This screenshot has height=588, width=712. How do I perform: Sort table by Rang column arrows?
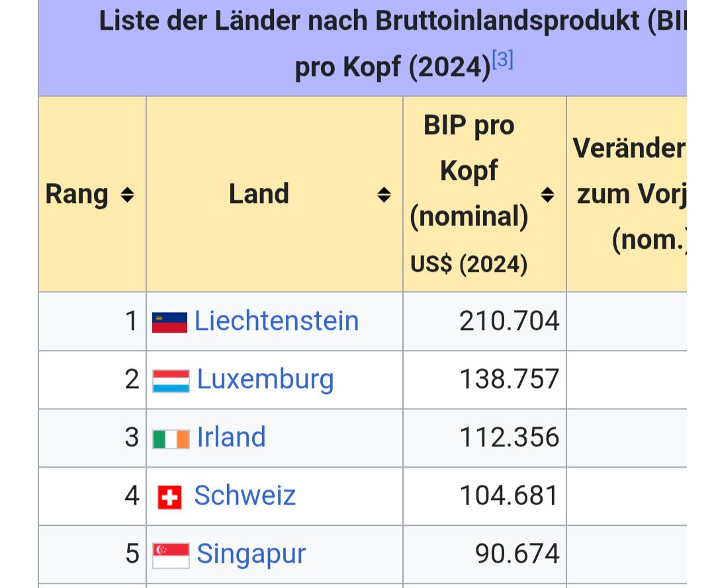pyautogui.click(x=127, y=194)
